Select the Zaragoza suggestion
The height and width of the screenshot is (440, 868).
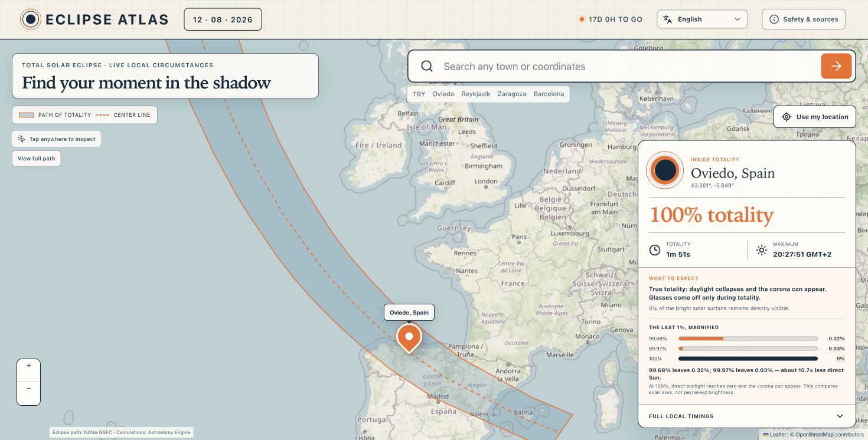512,94
